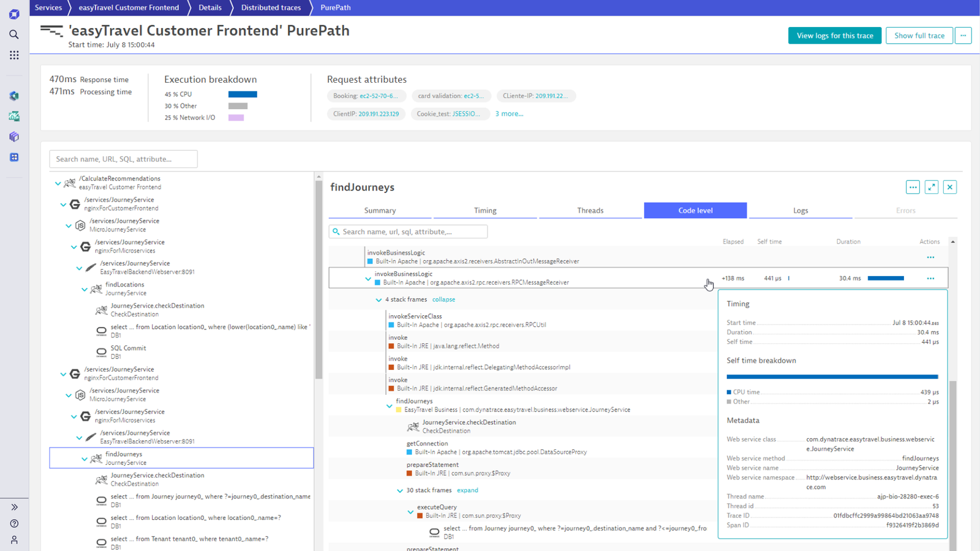The image size is (980, 551).
Task: Click the seventh sidebar icon showing a square grid
Action: pyautogui.click(x=14, y=157)
